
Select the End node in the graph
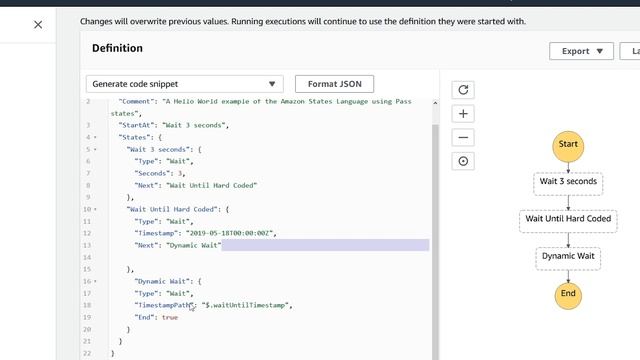point(568,296)
